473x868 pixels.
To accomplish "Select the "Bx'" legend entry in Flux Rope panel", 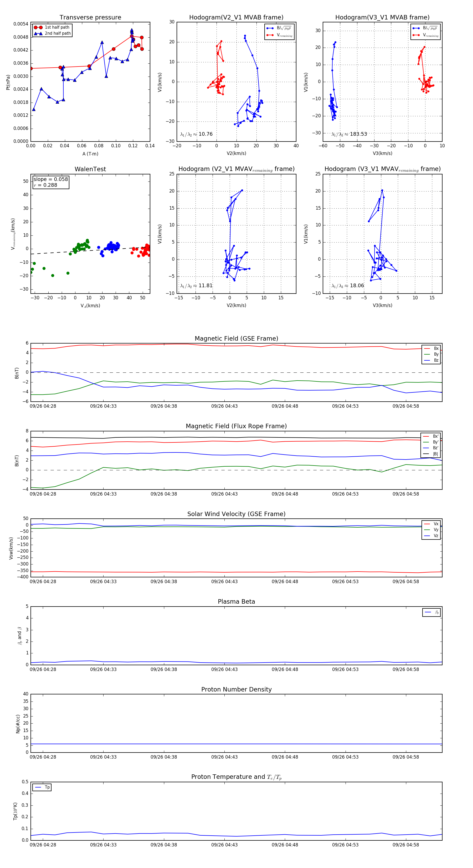I will click(x=431, y=436).
